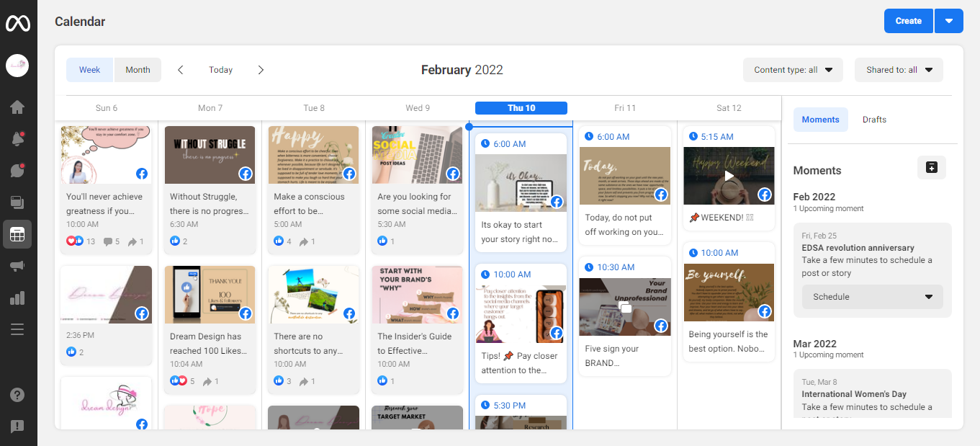
Task: Expand the Create button dropdown arrow
Action: coord(949,21)
